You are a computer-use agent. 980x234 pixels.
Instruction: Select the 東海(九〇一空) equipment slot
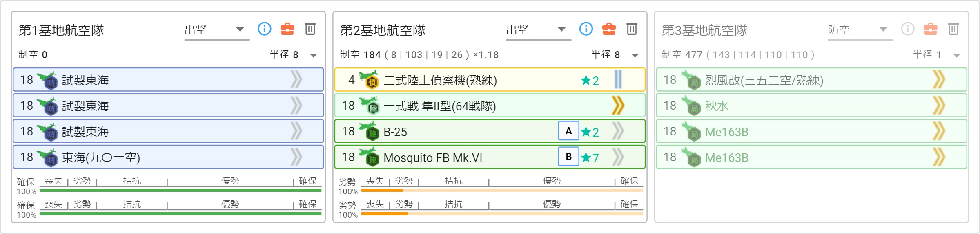click(x=168, y=157)
